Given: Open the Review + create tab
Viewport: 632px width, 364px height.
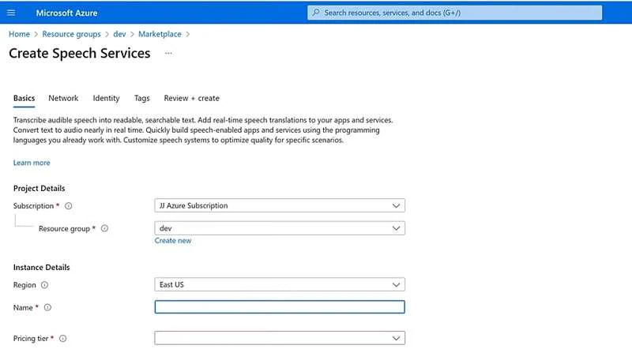Looking at the screenshot, I should coord(191,99).
